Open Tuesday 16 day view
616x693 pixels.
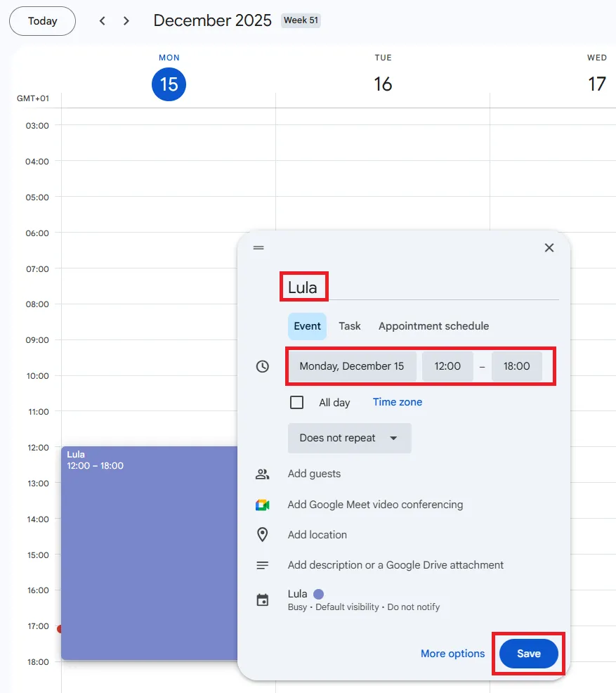pyautogui.click(x=383, y=84)
